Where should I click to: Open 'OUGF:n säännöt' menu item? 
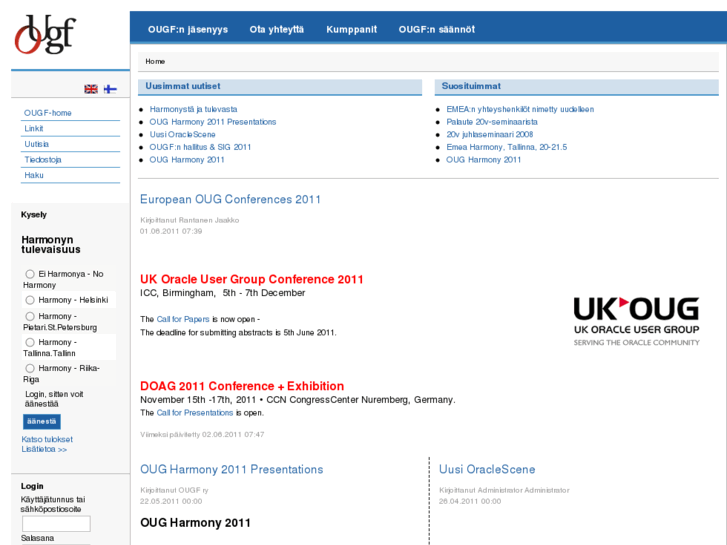point(437,30)
